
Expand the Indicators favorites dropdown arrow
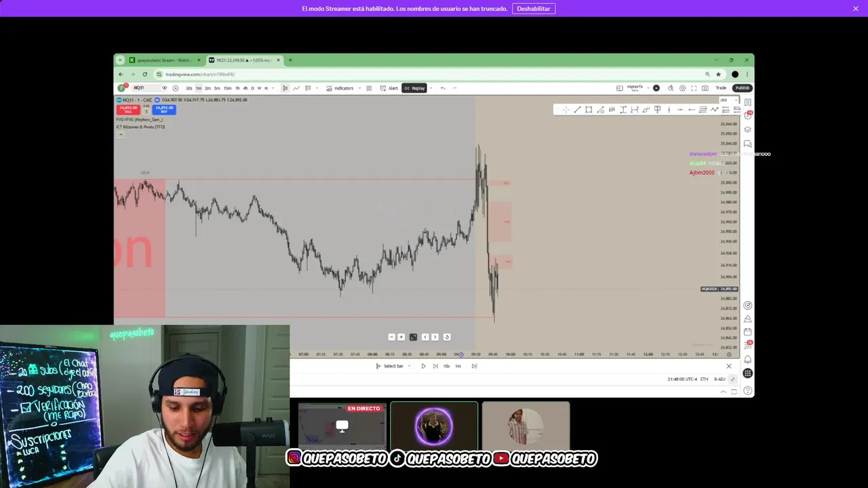[359, 88]
